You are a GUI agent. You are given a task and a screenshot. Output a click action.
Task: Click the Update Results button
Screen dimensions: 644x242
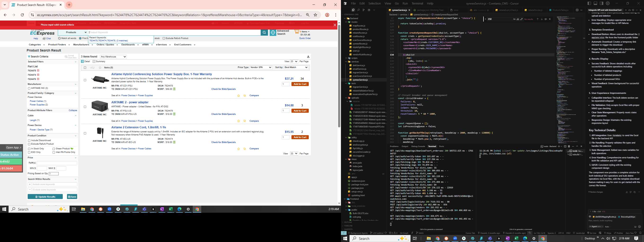click(45, 197)
